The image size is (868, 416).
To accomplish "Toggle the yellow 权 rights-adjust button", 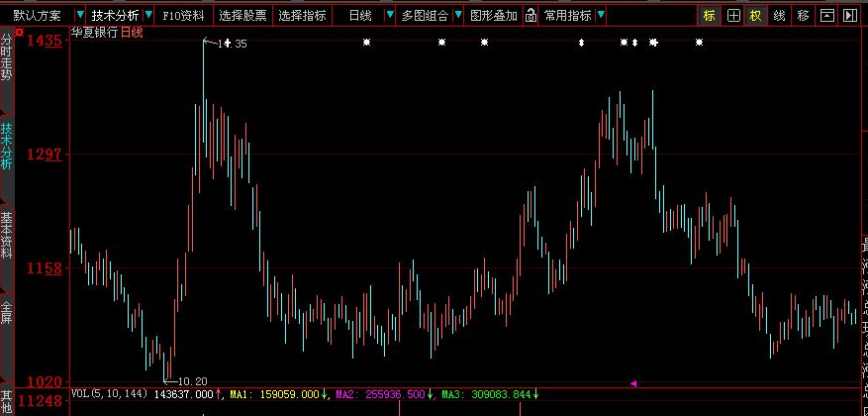I will [x=755, y=16].
